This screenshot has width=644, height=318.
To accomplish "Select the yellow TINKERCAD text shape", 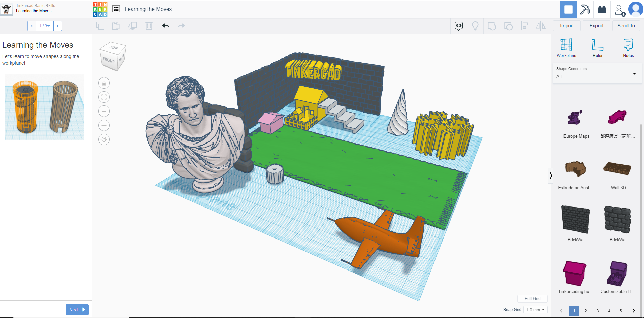I will pyautogui.click(x=313, y=70).
